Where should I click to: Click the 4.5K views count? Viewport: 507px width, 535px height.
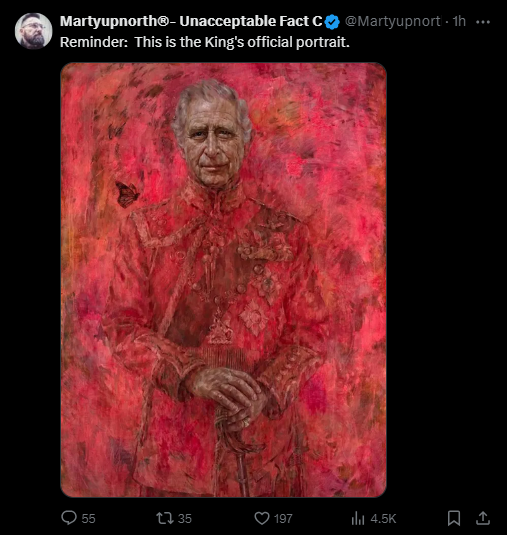click(383, 519)
